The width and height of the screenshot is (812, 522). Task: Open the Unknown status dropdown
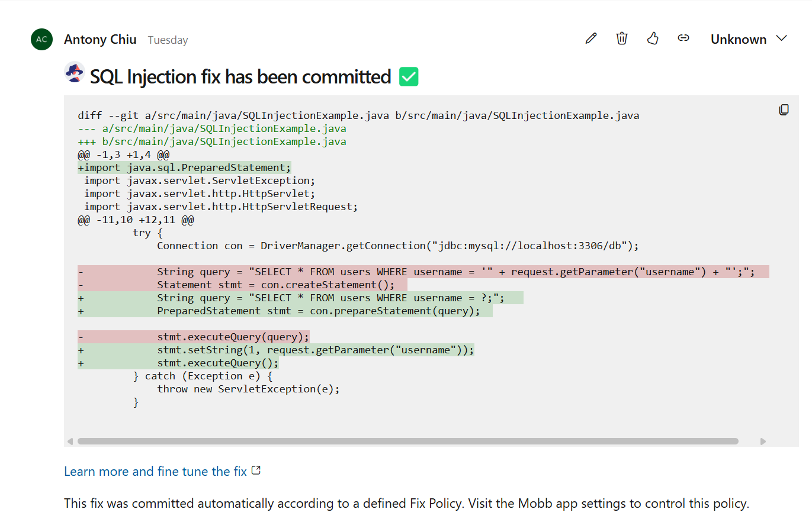[x=749, y=39]
